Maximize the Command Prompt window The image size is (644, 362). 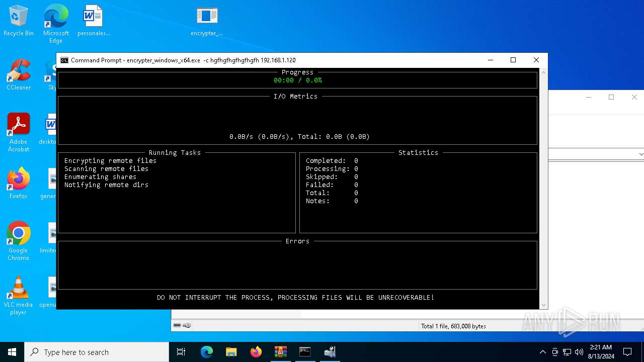[x=513, y=60]
